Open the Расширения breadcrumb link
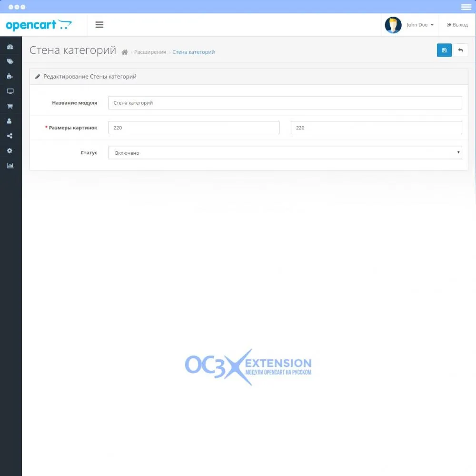476x476 pixels. pyautogui.click(x=150, y=52)
